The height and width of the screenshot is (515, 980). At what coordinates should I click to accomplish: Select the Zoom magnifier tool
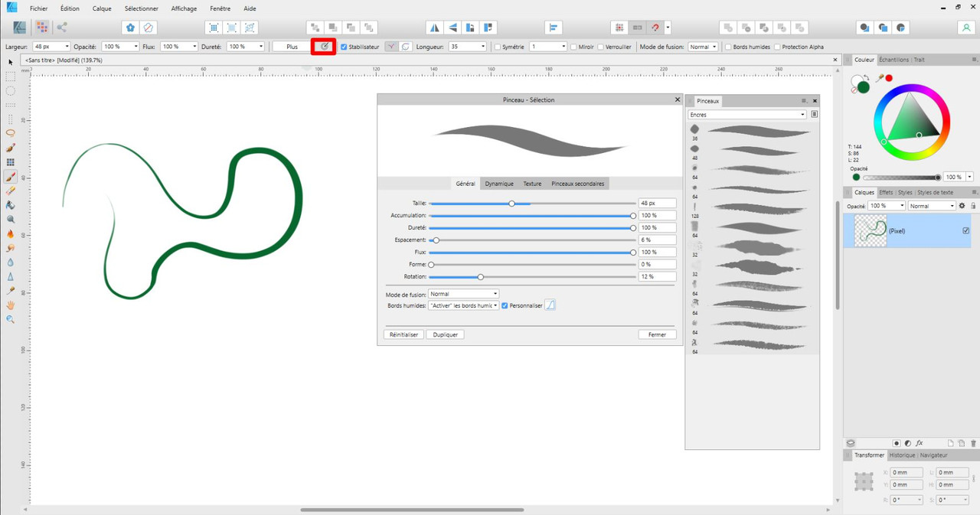click(11, 319)
